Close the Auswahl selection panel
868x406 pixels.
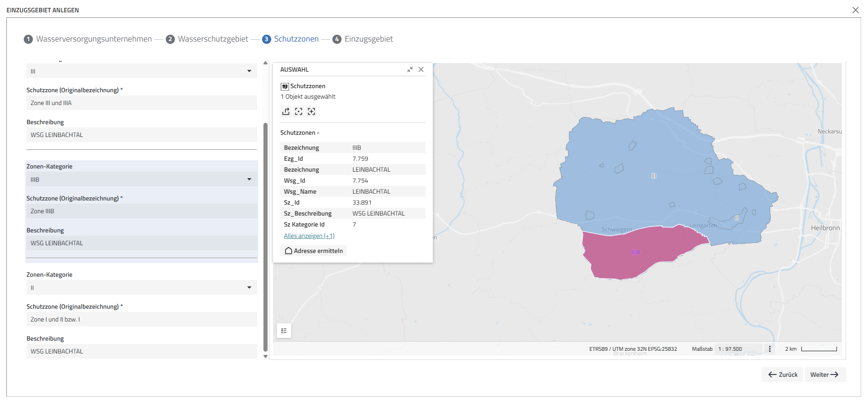point(421,69)
